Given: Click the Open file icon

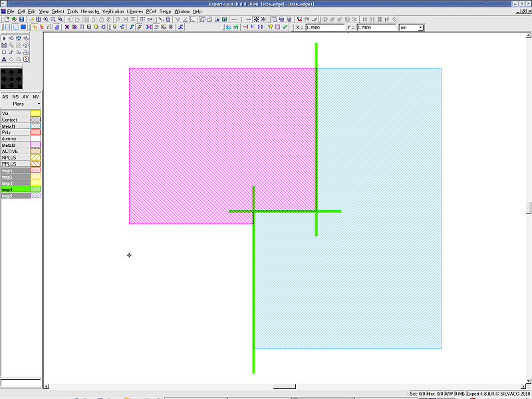Looking at the screenshot, I should point(15,19).
